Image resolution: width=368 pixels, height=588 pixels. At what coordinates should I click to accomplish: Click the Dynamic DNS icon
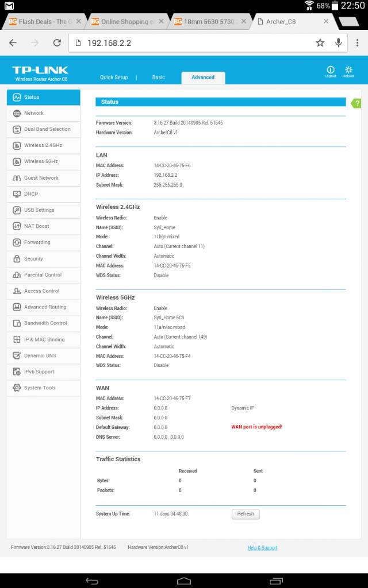click(x=17, y=355)
